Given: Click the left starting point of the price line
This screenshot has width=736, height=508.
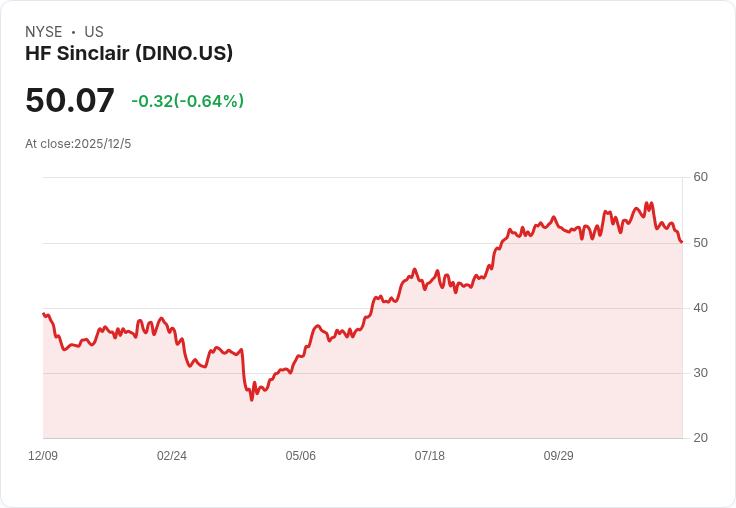Looking at the screenshot, I should point(43,314).
